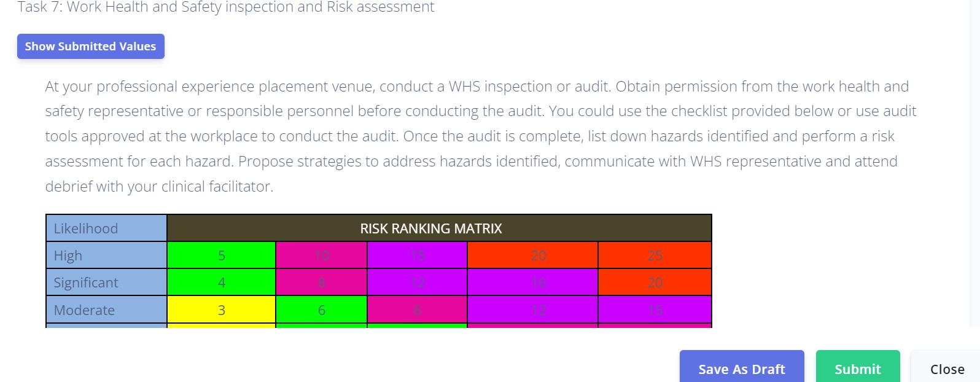
Task: Select the green cell containing 5
Action: (222, 255)
